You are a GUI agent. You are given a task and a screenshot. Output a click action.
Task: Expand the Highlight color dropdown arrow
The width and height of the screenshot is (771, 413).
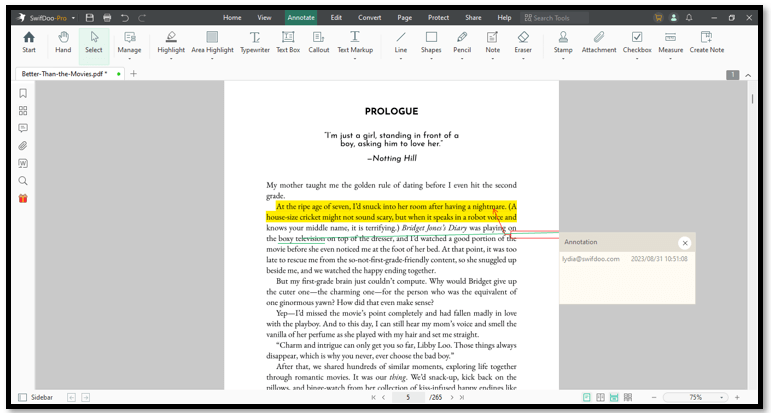[x=171, y=59]
